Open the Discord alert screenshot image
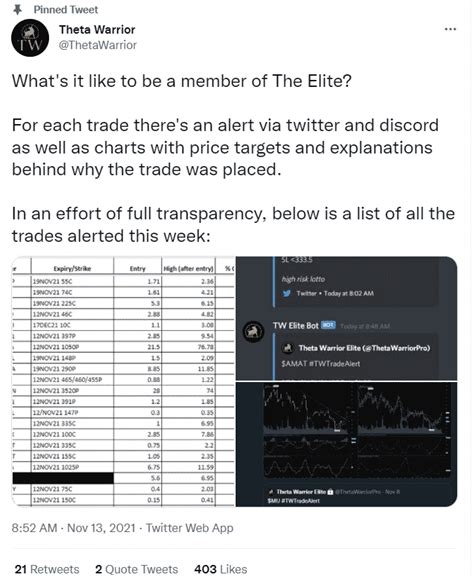The image size is (474, 579). pos(347,318)
